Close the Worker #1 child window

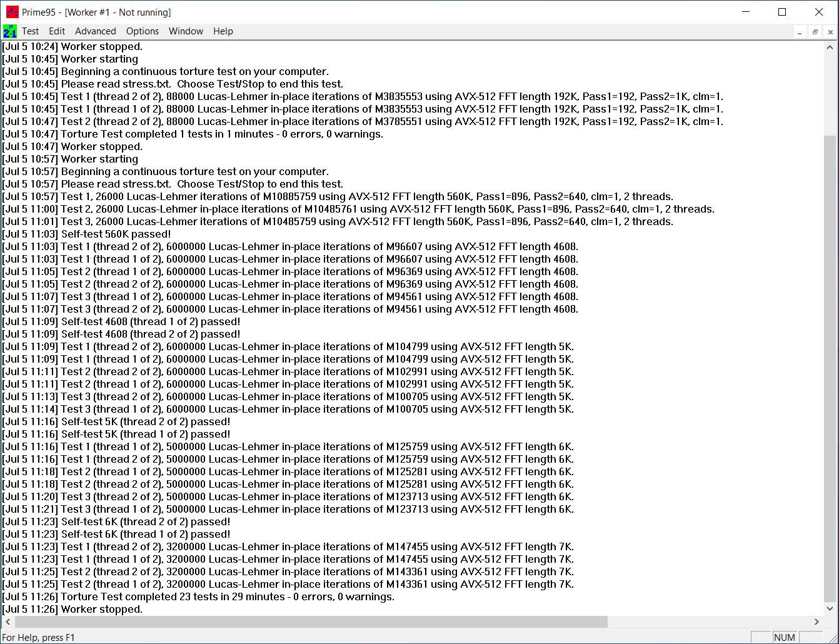(x=831, y=31)
